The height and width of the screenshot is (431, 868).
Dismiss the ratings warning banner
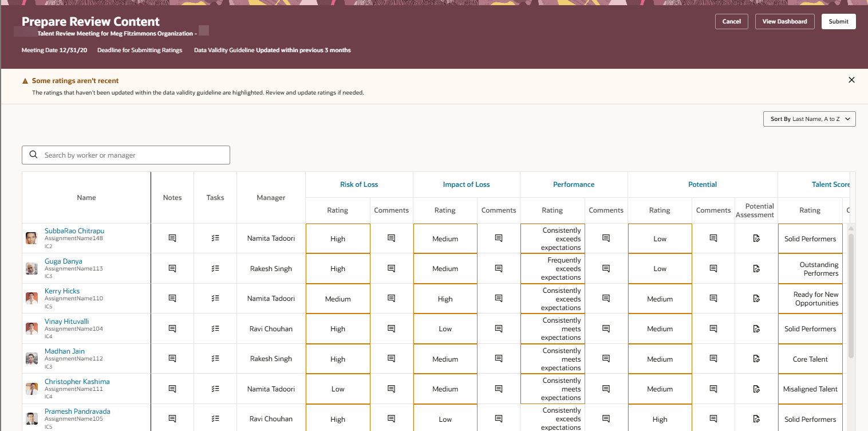click(x=851, y=80)
